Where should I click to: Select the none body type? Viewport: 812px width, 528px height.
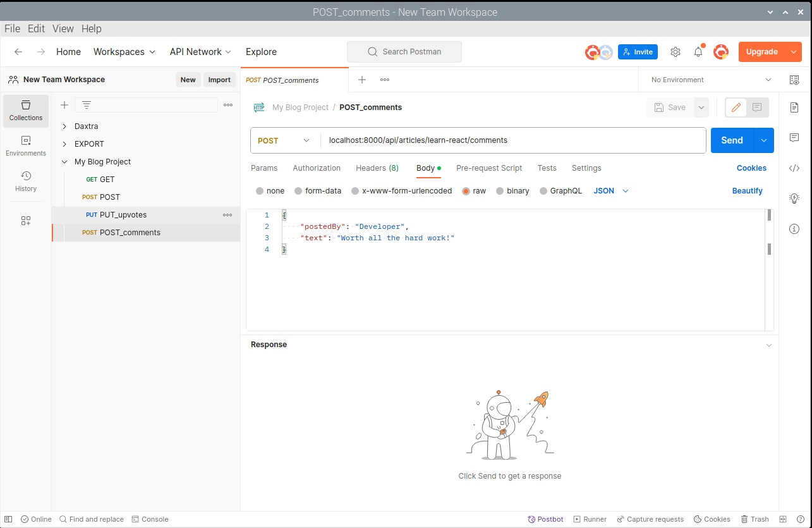(x=260, y=191)
